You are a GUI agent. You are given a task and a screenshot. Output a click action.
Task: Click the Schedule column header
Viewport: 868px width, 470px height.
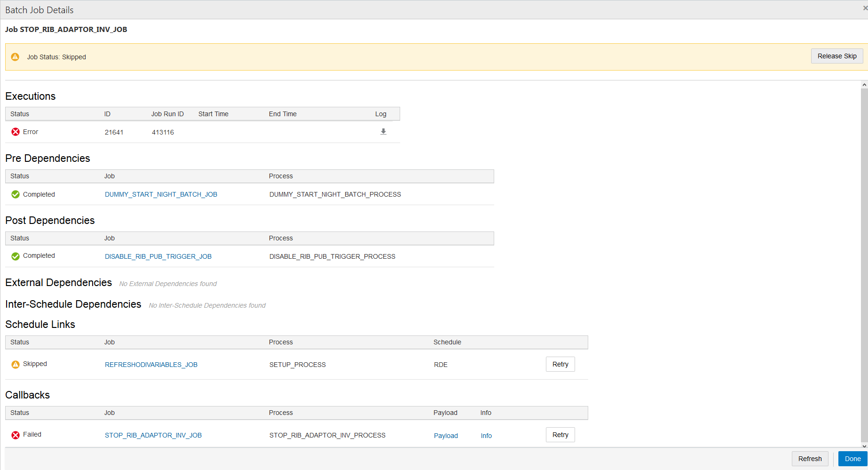[x=447, y=342]
